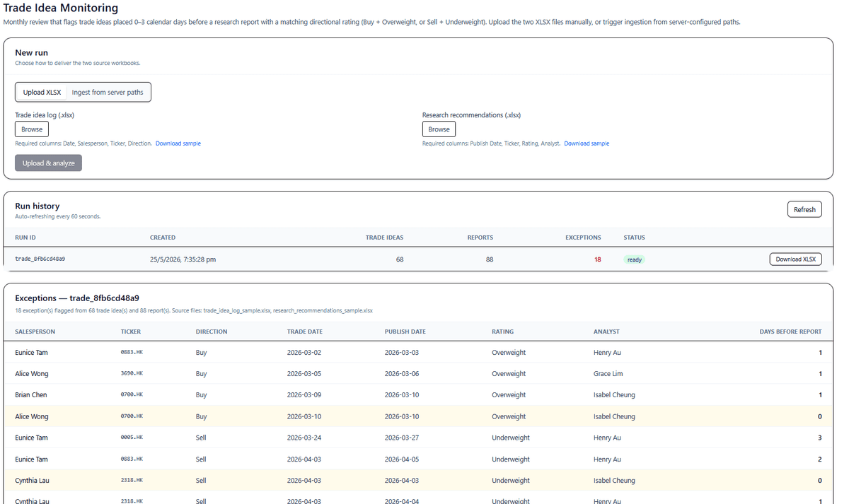Download sample for trade idea log
This screenshot has width=849, height=504.
(x=178, y=143)
